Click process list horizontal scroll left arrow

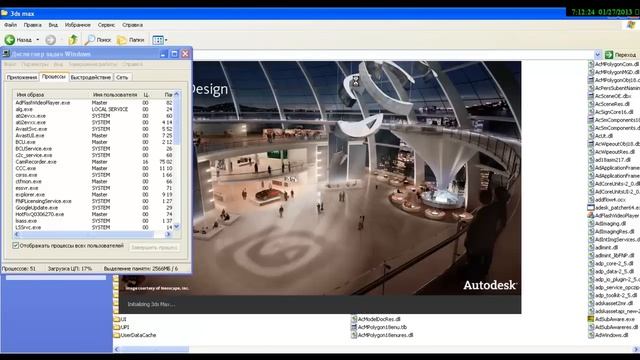[17, 234]
